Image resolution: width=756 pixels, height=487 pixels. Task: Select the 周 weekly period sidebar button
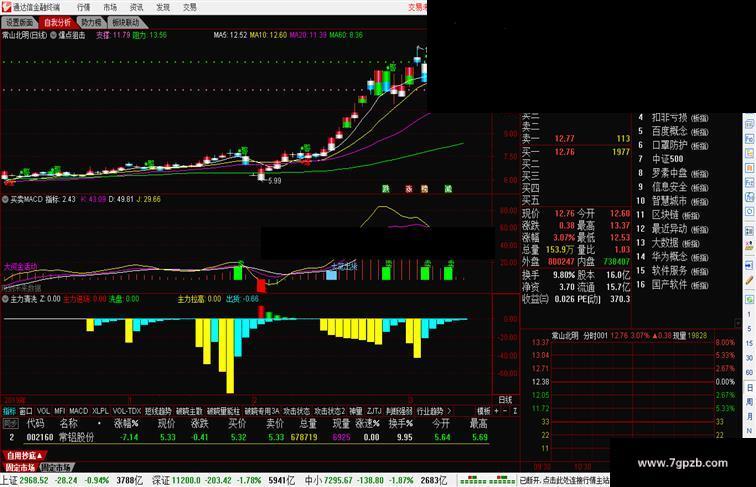coord(750,402)
